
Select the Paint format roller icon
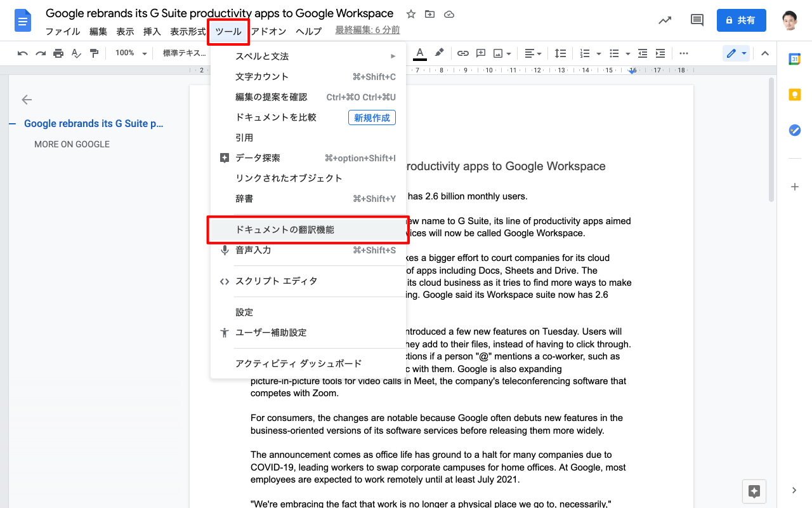94,53
